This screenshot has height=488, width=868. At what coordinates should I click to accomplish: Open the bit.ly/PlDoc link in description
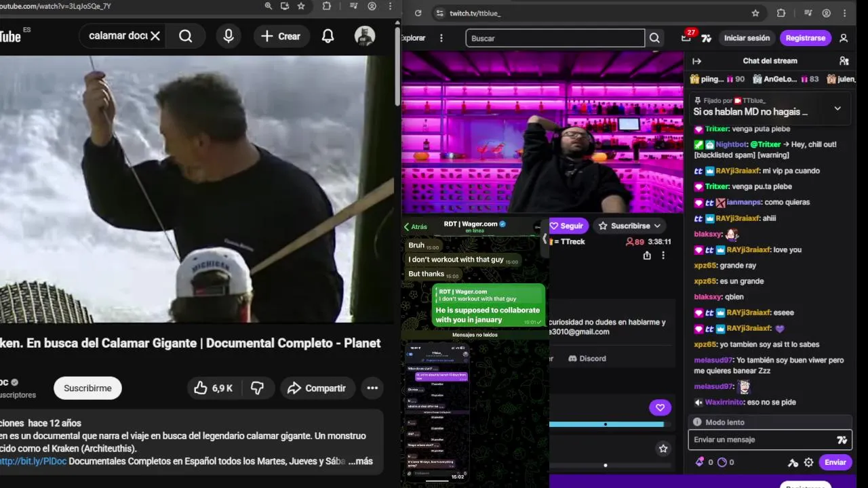click(x=33, y=461)
